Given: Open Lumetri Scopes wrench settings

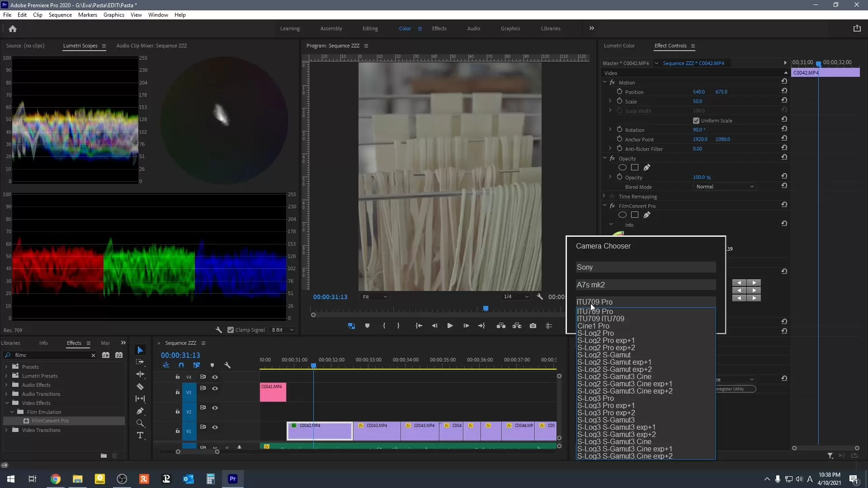Looking at the screenshot, I should tap(219, 330).
